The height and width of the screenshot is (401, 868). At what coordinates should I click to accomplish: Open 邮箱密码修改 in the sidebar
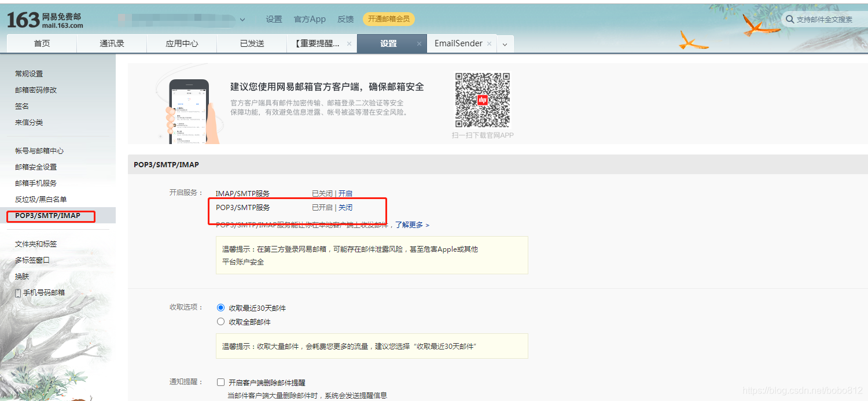pyautogui.click(x=36, y=90)
